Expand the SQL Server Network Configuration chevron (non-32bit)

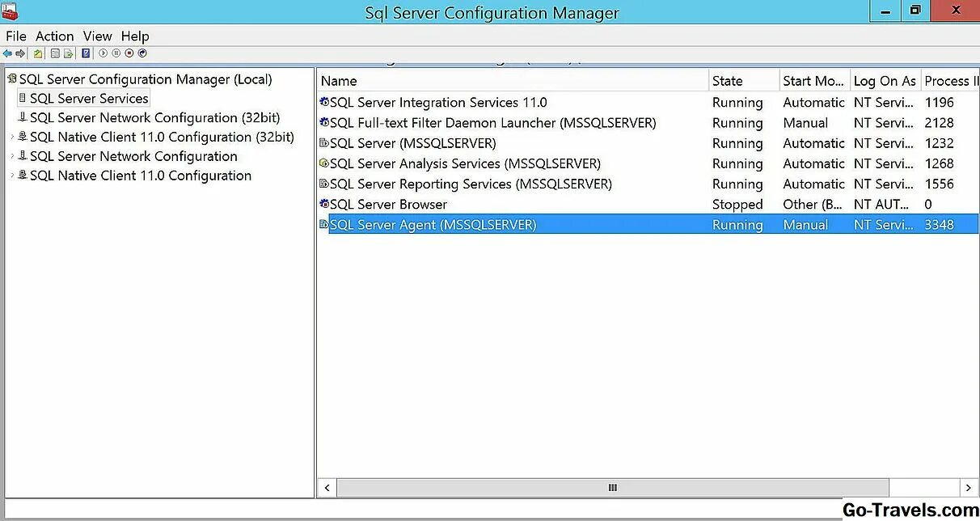point(11,157)
